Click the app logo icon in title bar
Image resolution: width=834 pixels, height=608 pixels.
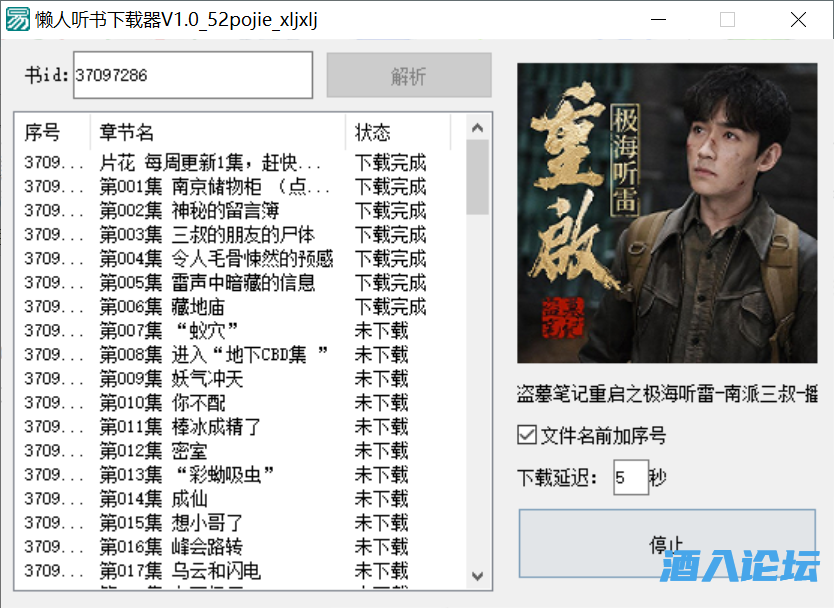tap(18, 20)
